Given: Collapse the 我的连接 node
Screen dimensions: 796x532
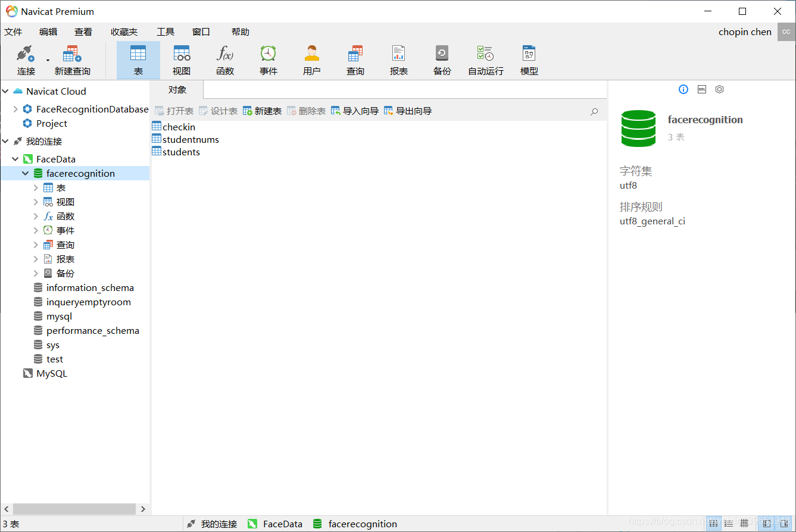Looking at the screenshot, I should (x=6, y=141).
